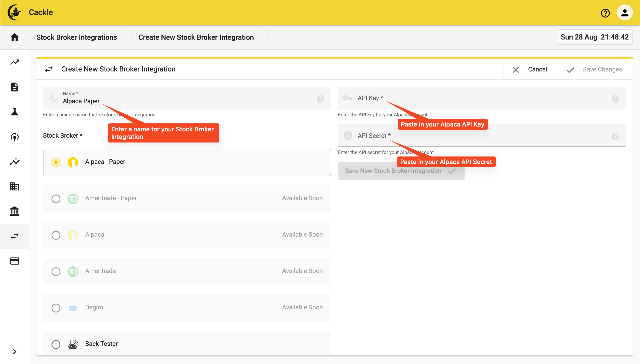
Task: Select the Degiro radio button
Action: 56,308
